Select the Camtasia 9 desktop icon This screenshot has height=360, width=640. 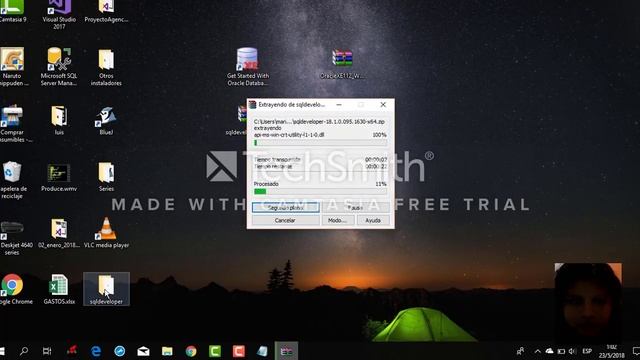coord(12,11)
